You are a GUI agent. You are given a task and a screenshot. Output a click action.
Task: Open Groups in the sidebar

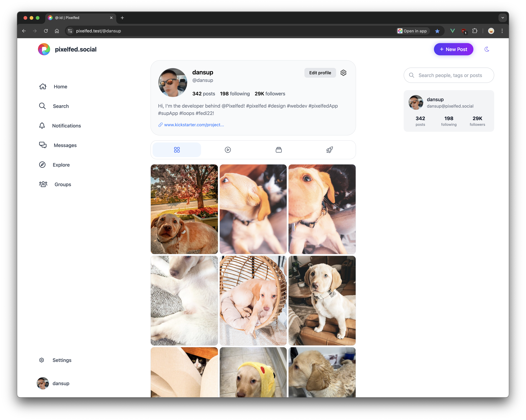(55, 184)
